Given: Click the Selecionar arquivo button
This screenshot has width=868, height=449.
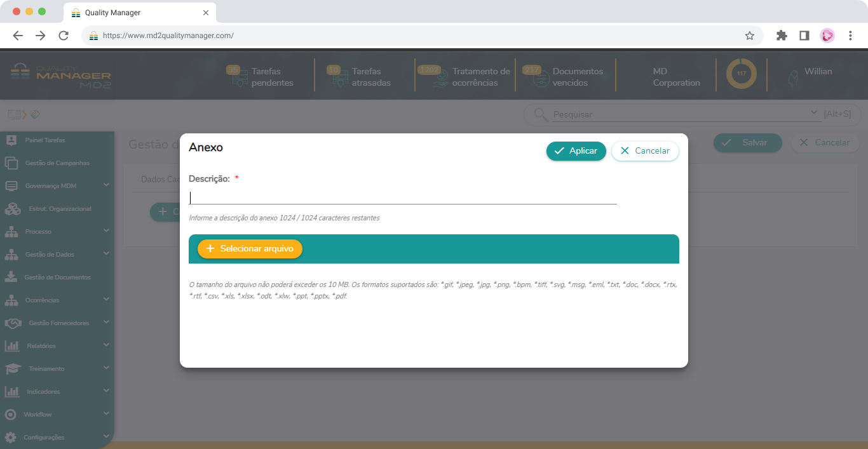Looking at the screenshot, I should point(250,249).
